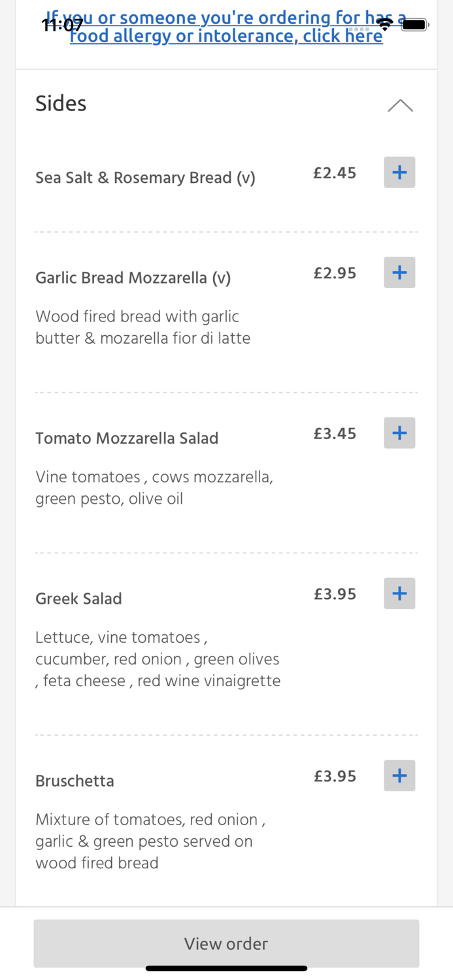This screenshot has height=980, width=453.
Task: Add Bruschetta to order
Action: click(399, 776)
